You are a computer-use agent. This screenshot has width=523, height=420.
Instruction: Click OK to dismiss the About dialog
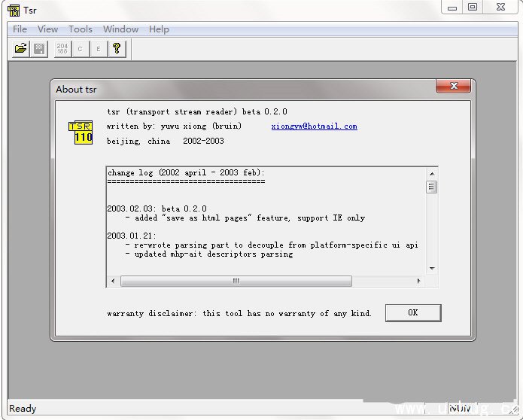[412, 312]
